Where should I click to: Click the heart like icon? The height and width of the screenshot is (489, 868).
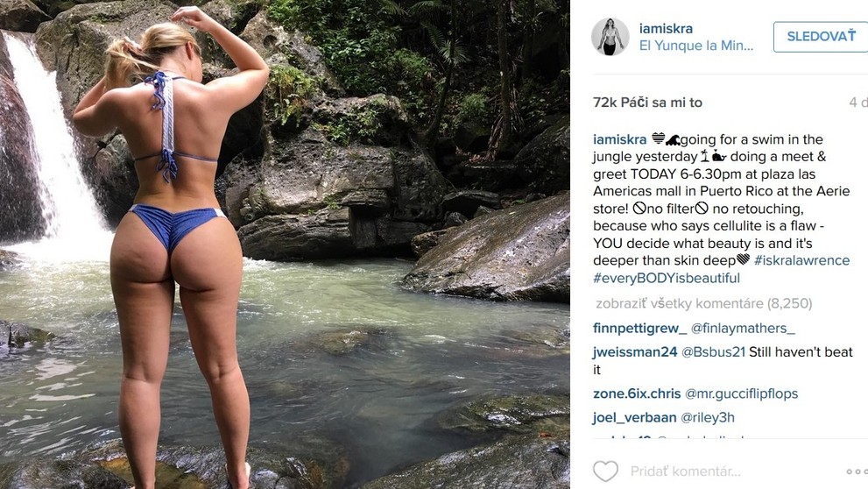(x=605, y=471)
